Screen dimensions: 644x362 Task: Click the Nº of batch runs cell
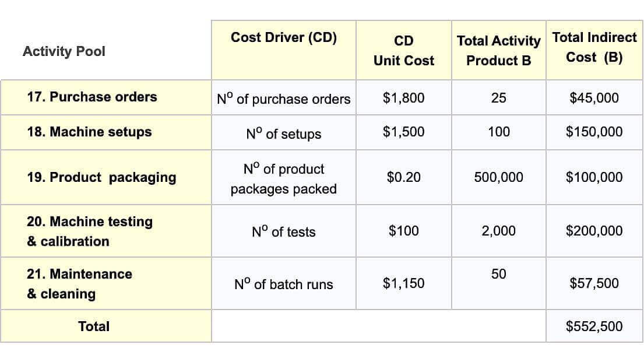(283, 284)
